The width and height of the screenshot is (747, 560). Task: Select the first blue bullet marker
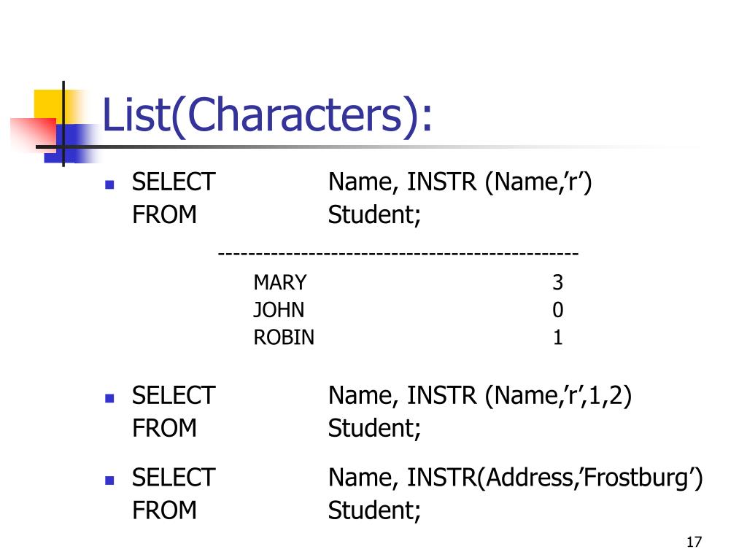pos(109,184)
